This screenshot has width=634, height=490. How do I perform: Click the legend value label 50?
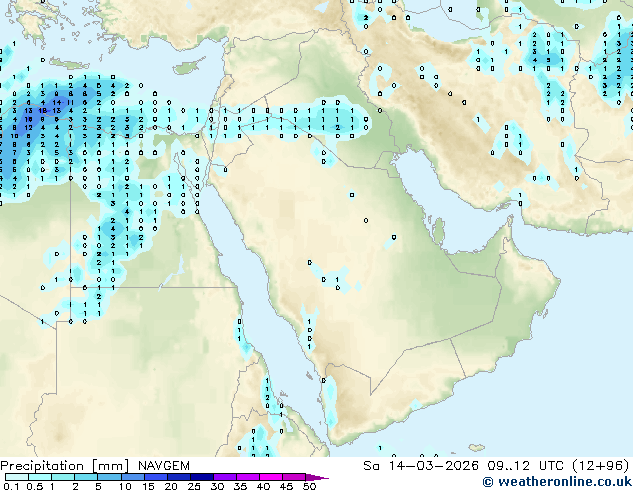point(310,486)
